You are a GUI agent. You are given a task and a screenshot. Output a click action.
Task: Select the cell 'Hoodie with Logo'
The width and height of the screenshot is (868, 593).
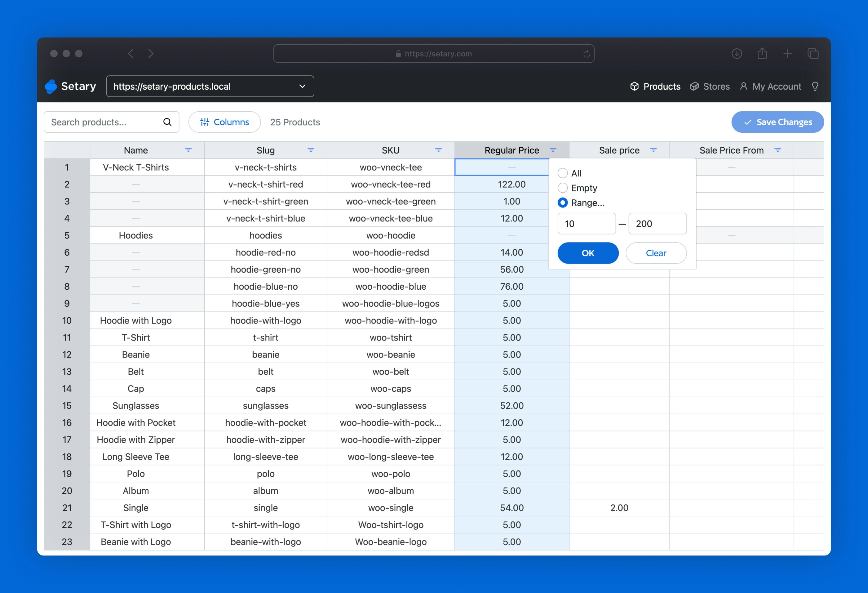147,321
